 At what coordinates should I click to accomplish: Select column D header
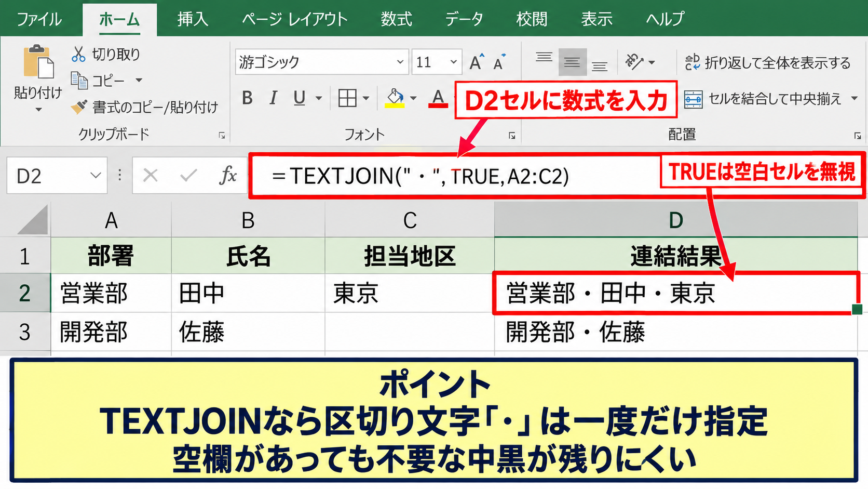coord(675,220)
